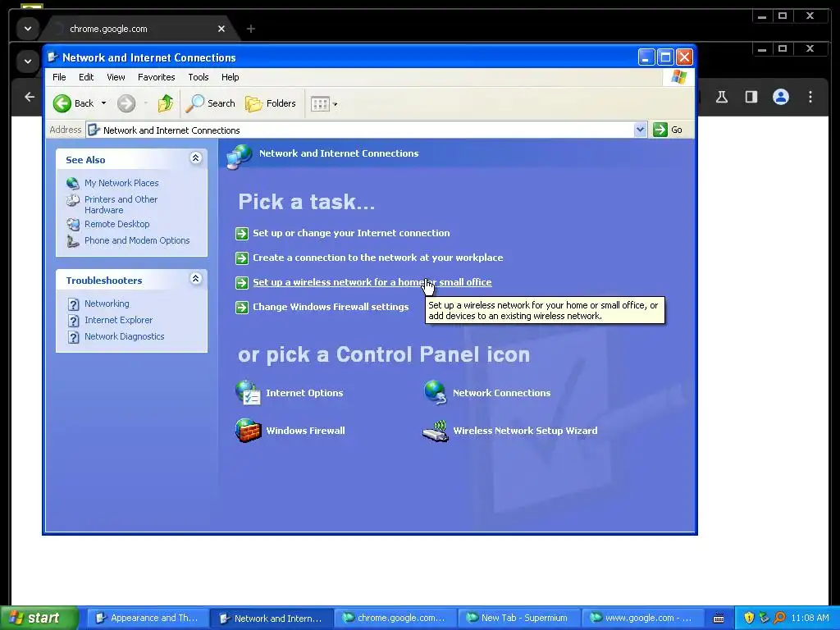Image resolution: width=840 pixels, height=630 pixels.
Task: Click the browser profile avatar icon
Action: point(781,97)
